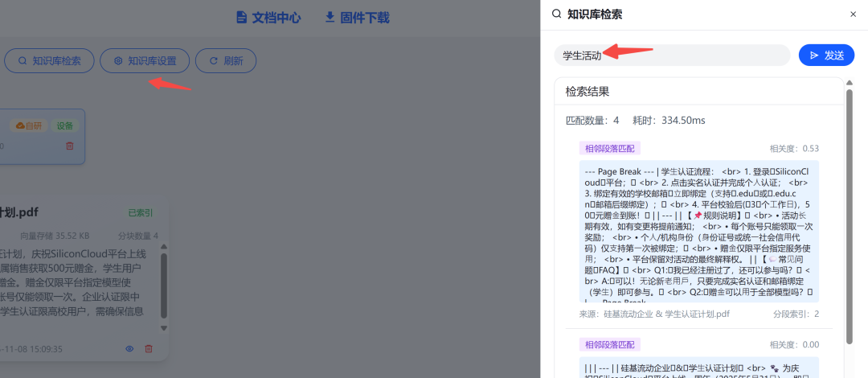
Task: Click up arrow of results scrollbar
Action: click(x=850, y=83)
